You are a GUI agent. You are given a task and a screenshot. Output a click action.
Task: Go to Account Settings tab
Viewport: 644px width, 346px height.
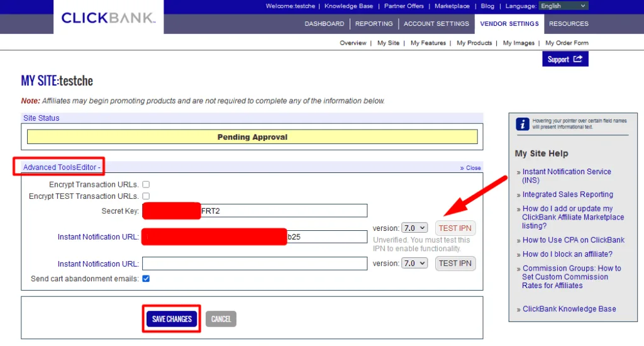[x=436, y=24]
